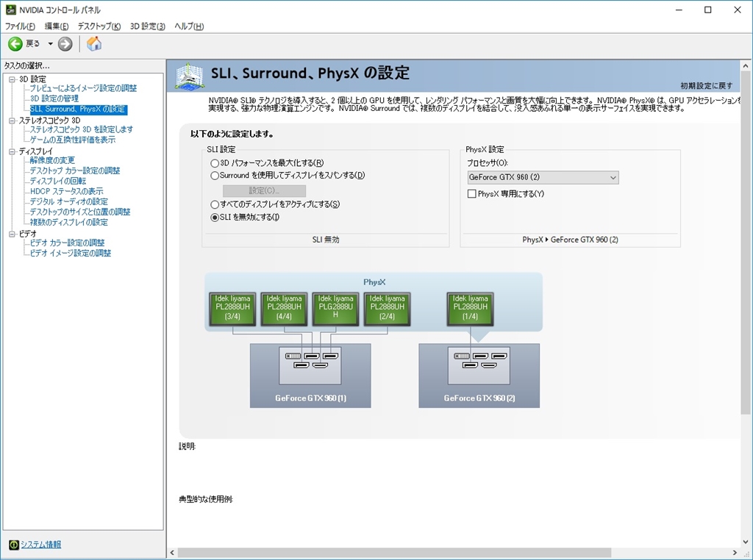Open 解像度の変更 page
The width and height of the screenshot is (753, 560).
click(52, 160)
